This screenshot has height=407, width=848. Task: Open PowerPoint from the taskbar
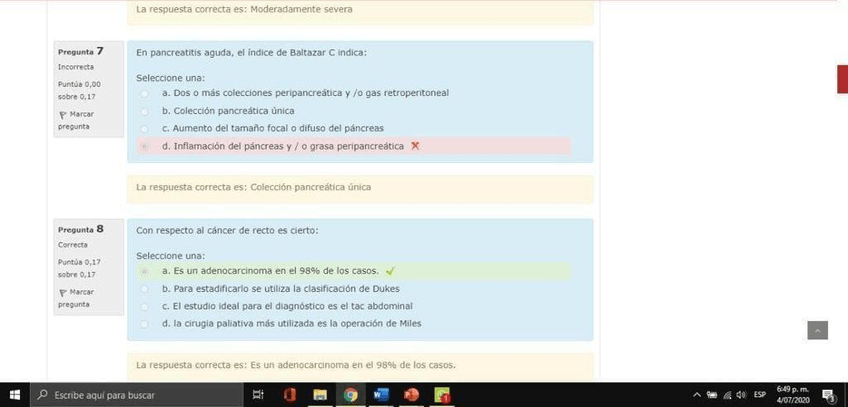coord(412,395)
